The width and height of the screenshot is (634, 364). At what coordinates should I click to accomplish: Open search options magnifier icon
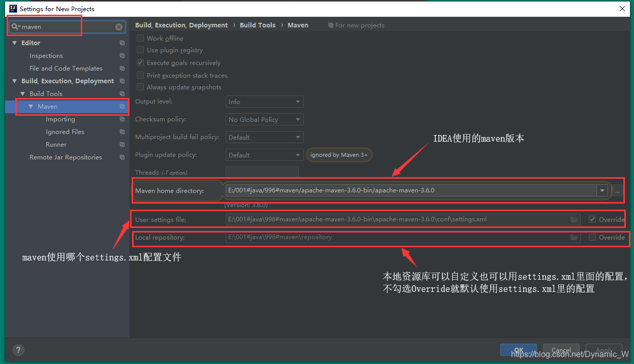(16, 27)
